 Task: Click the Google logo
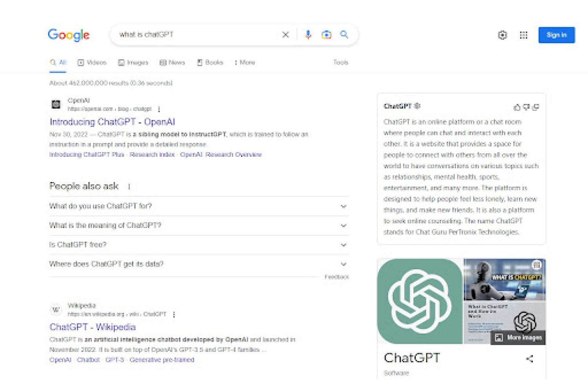pyautogui.click(x=69, y=35)
